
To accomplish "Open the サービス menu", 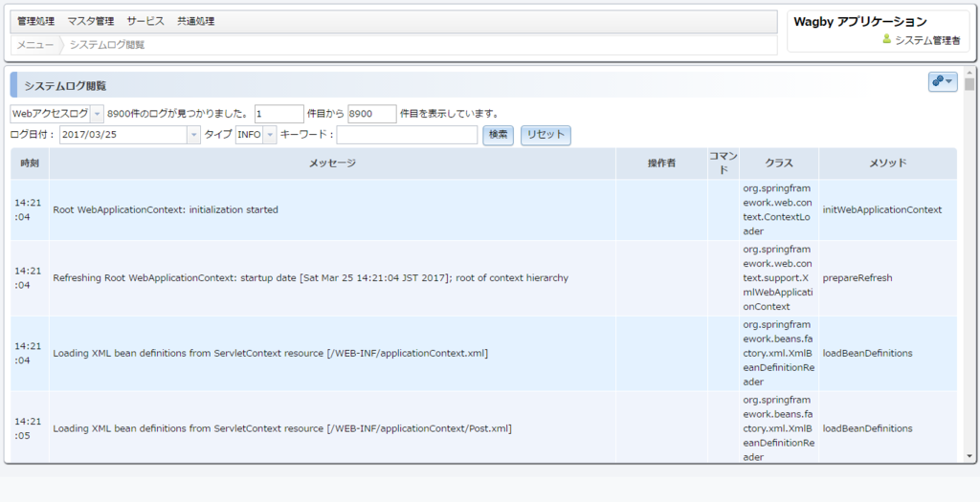I will tap(145, 21).
